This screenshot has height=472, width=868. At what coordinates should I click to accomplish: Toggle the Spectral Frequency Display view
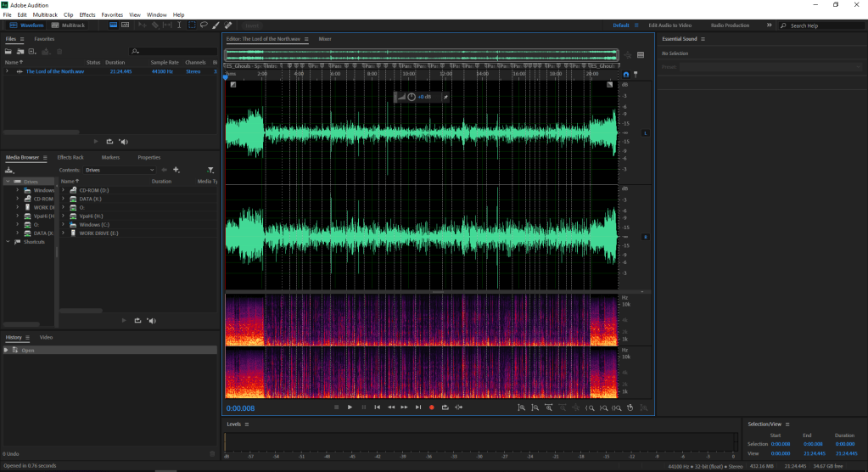click(113, 25)
